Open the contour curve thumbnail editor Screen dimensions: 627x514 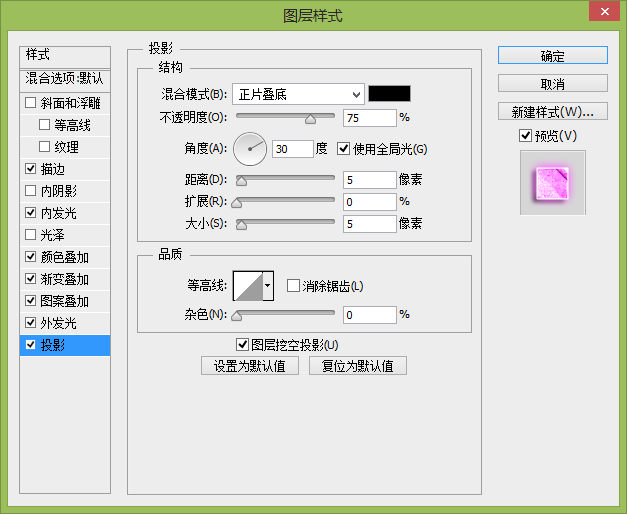pos(248,286)
